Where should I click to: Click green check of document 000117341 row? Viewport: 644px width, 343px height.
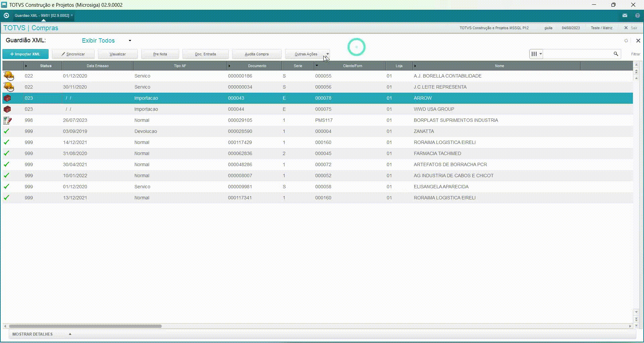pyautogui.click(x=6, y=198)
